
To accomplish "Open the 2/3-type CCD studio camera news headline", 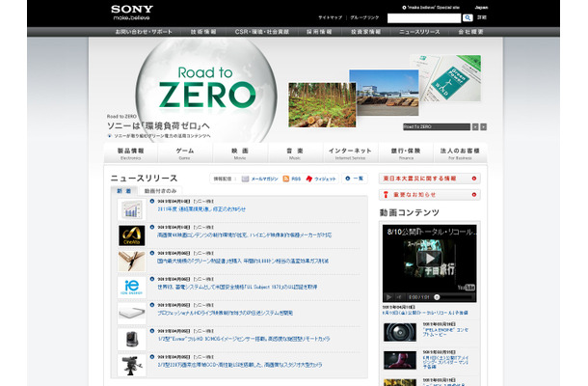I will coord(240,365).
